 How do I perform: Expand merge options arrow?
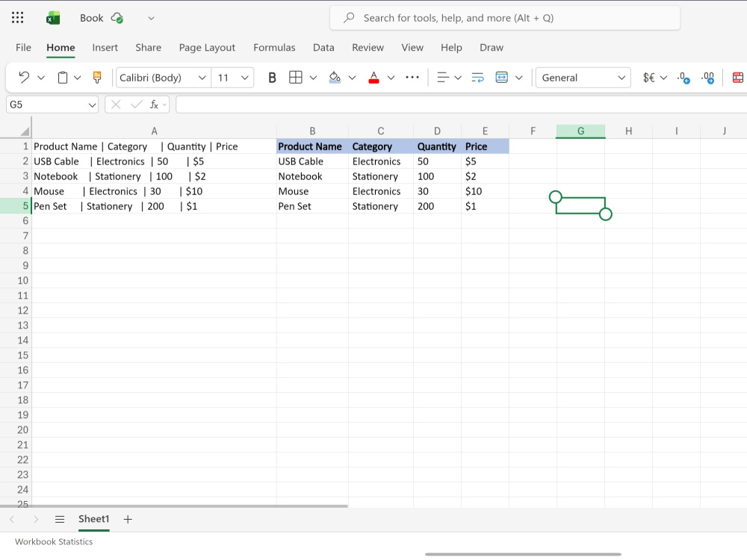point(519,78)
